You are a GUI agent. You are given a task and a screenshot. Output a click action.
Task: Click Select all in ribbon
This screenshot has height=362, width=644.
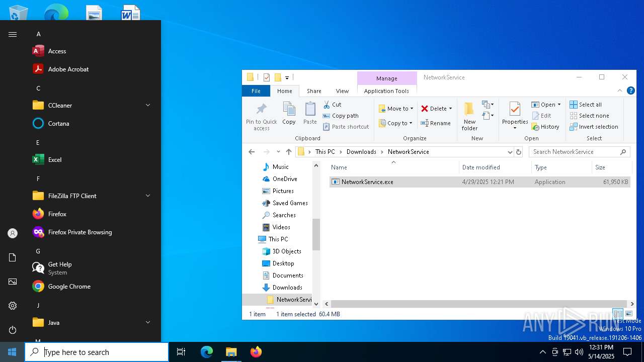tap(586, 105)
